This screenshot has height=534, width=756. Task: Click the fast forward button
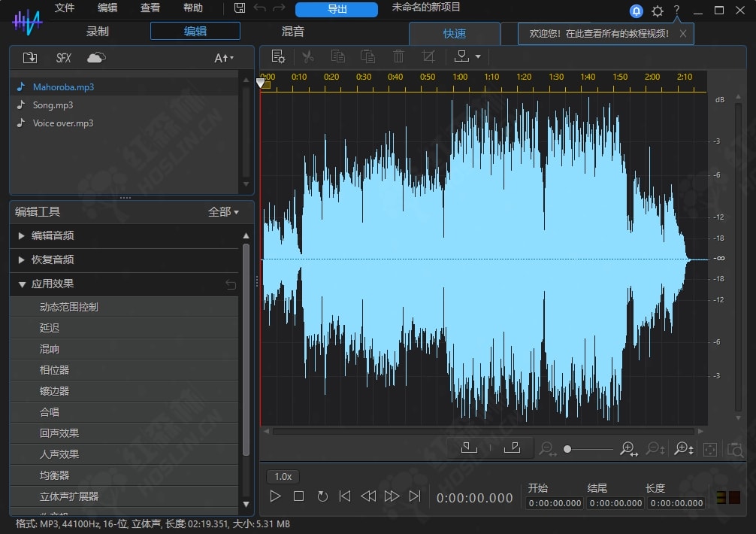(392, 496)
